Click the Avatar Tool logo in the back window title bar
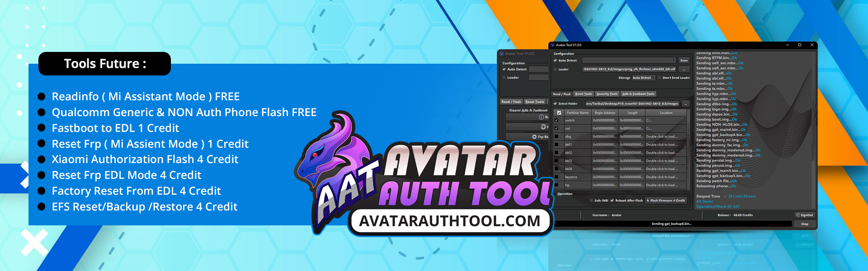Screen dimensions: 868x271 click(x=501, y=54)
